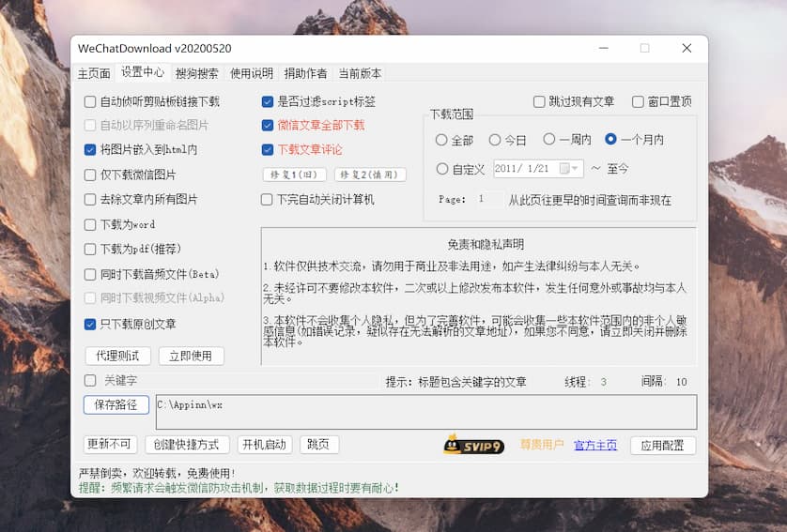The height and width of the screenshot is (532, 787).
Task: Click the 免责和隐私声明 heading
Action: 486,245
